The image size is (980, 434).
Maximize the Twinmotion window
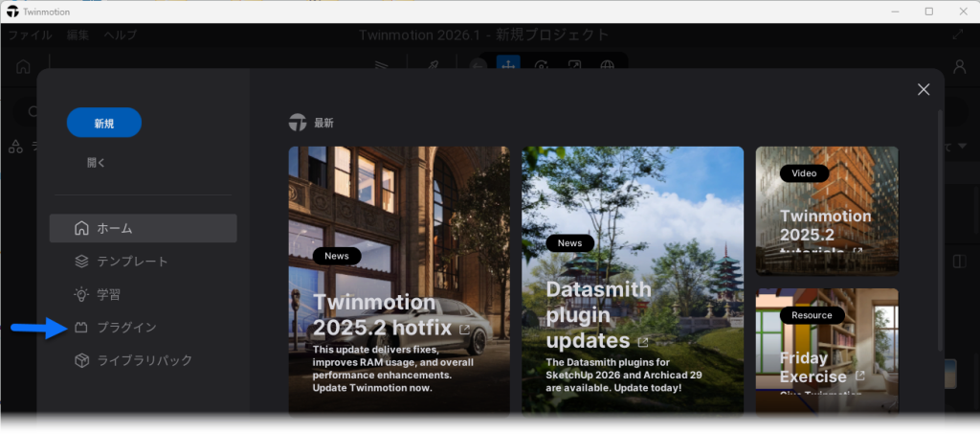pyautogui.click(x=928, y=11)
